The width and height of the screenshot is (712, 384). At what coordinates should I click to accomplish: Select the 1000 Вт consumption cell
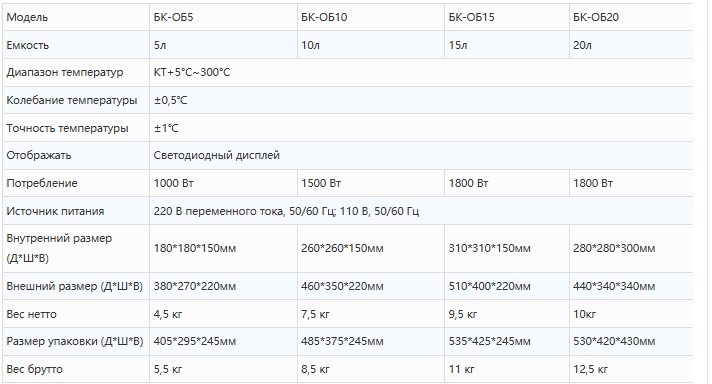tap(223, 183)
